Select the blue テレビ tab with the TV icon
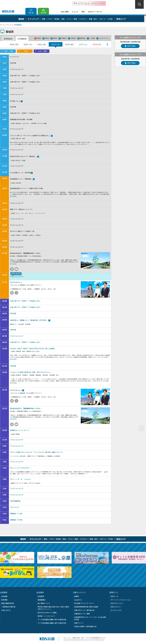This screenshot has height=644, width=146. coord(31,11)
